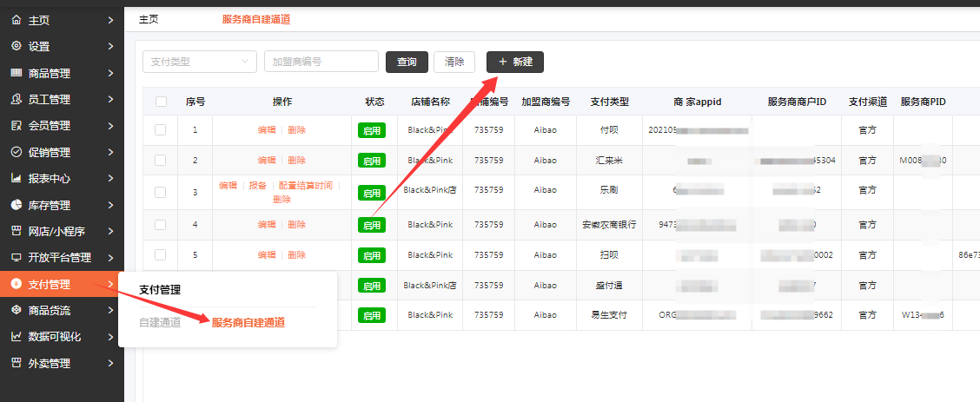Click the promotion management checkmark icon

click(x=16, y=152)
